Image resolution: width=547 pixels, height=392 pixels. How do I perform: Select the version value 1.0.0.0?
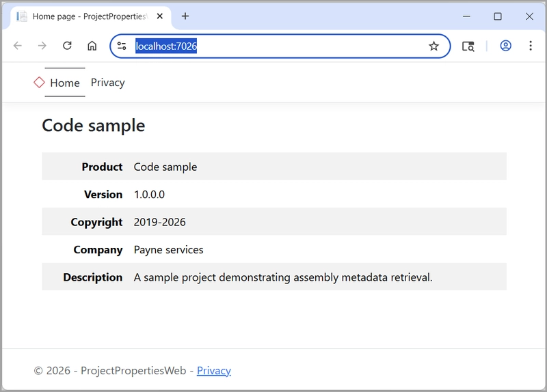(x=149, y=195)
